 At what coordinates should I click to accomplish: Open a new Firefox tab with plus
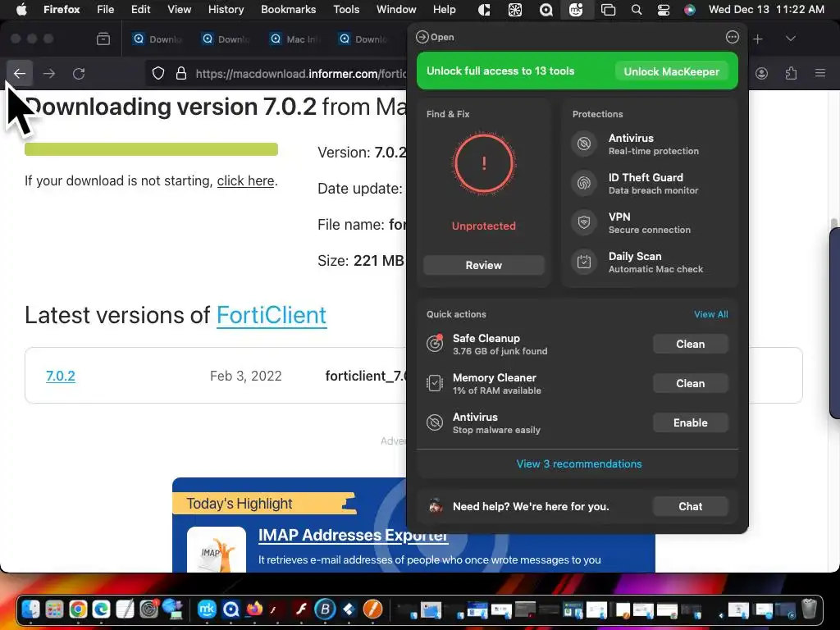(x=757, y=39)
